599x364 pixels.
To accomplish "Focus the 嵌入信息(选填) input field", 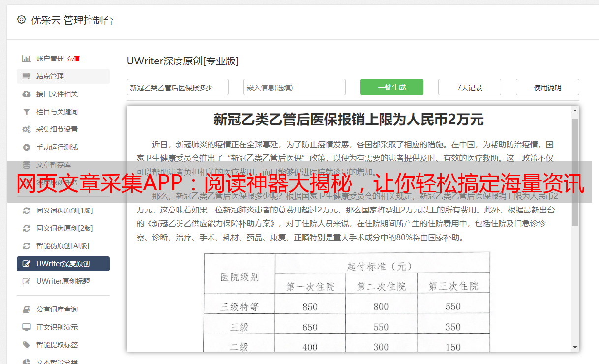I will tap(294, 87).
